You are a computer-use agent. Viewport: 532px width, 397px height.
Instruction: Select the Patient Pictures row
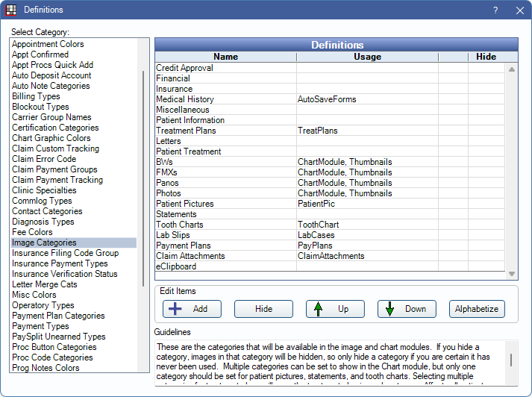click(x=185, y=204)
